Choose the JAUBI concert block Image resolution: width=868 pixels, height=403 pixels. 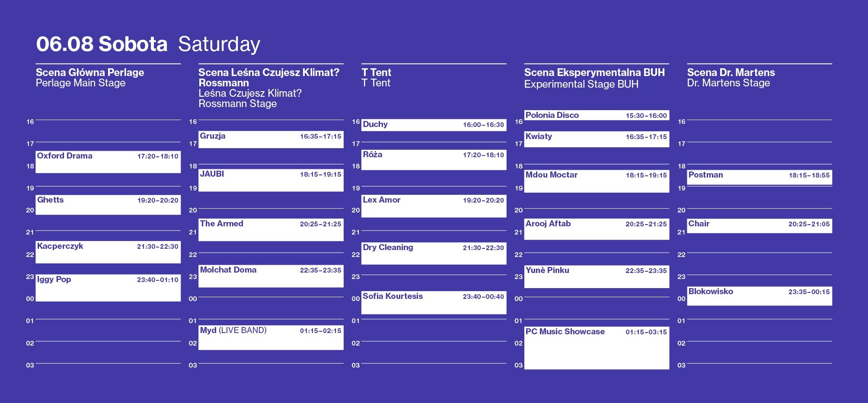point(271,180)
